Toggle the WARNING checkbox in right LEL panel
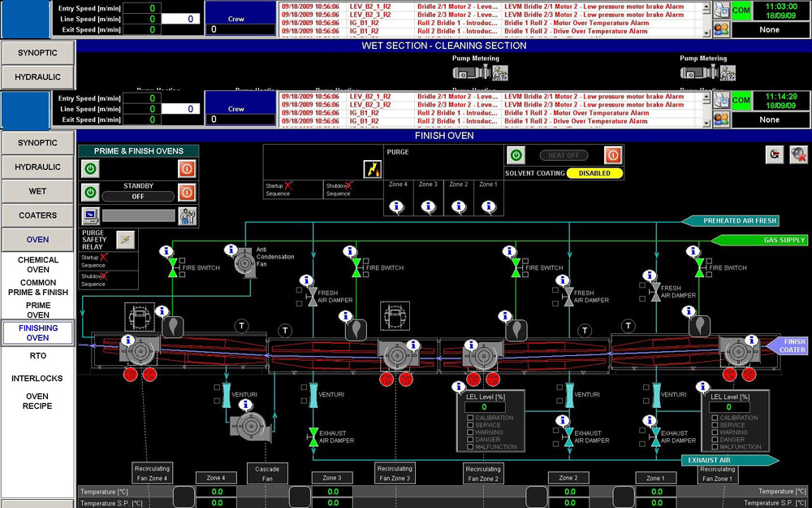The image size is (812, 508). (715, 432)
